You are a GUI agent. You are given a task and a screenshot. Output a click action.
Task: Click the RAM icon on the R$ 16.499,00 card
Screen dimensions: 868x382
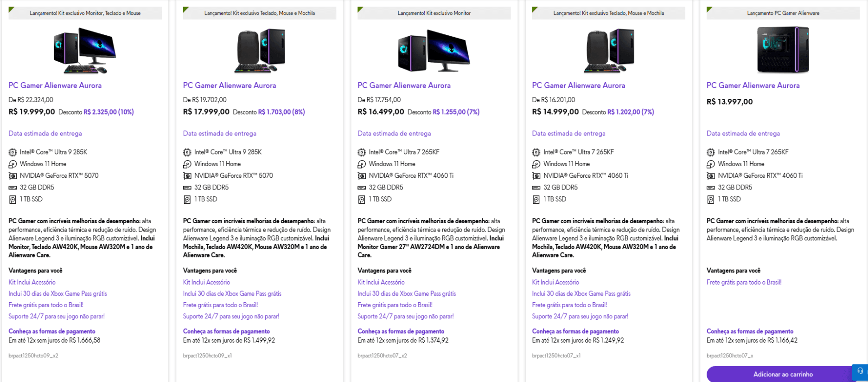pyautogui.click(x=362, y=188)
